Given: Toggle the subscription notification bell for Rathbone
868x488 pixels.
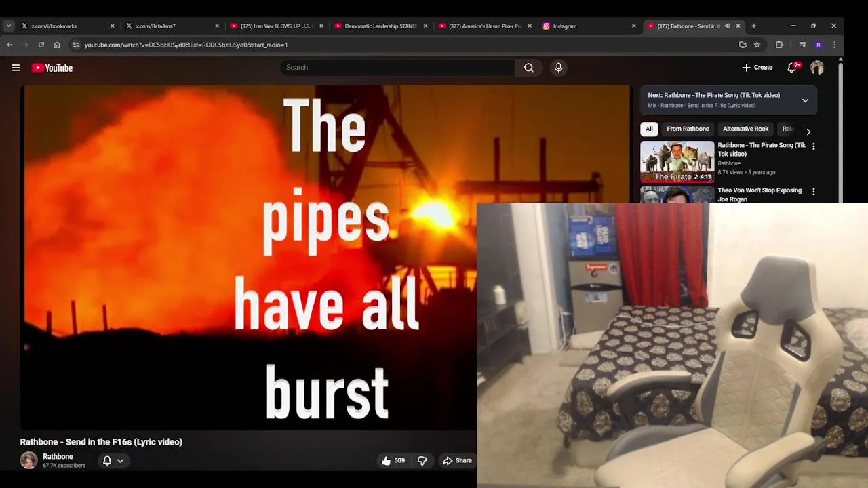Looking at the screenshot, I should click(x=107, y=460).
